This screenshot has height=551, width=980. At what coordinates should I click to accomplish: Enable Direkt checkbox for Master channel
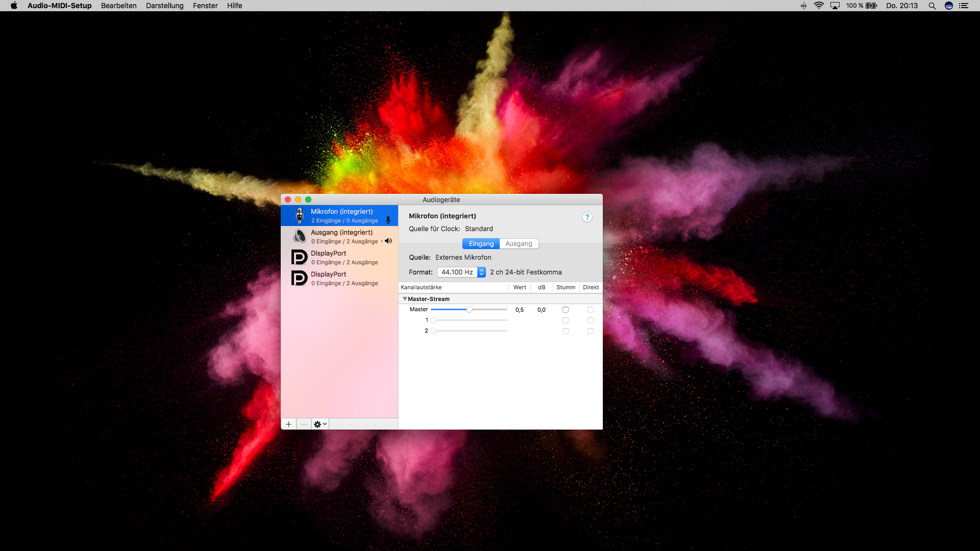pyautogui.click(x=591, y=310)
